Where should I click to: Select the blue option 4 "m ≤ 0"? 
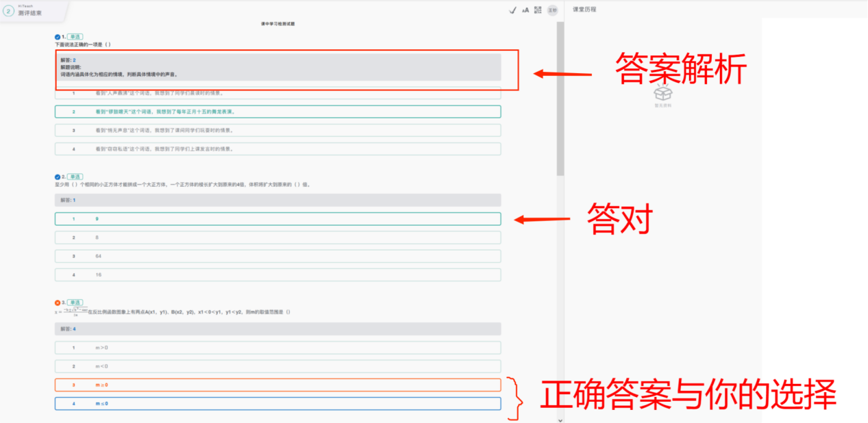277,403
